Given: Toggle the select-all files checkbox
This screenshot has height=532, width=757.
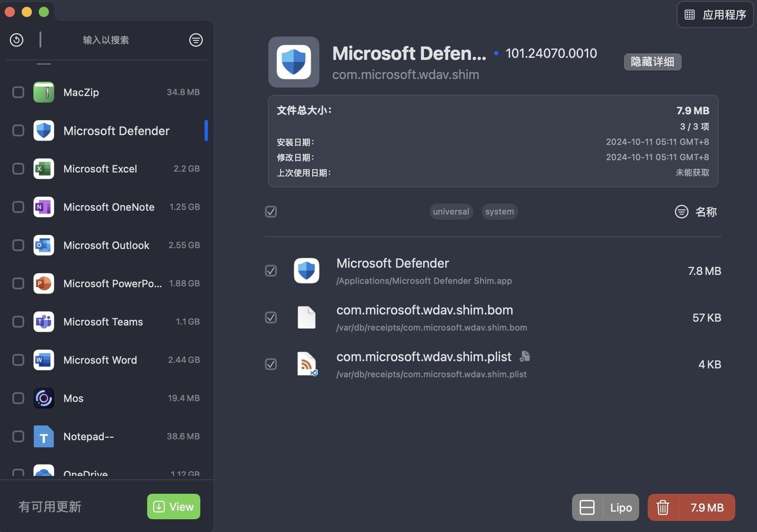Looking at the screenshot, I should tap(271, 212).
